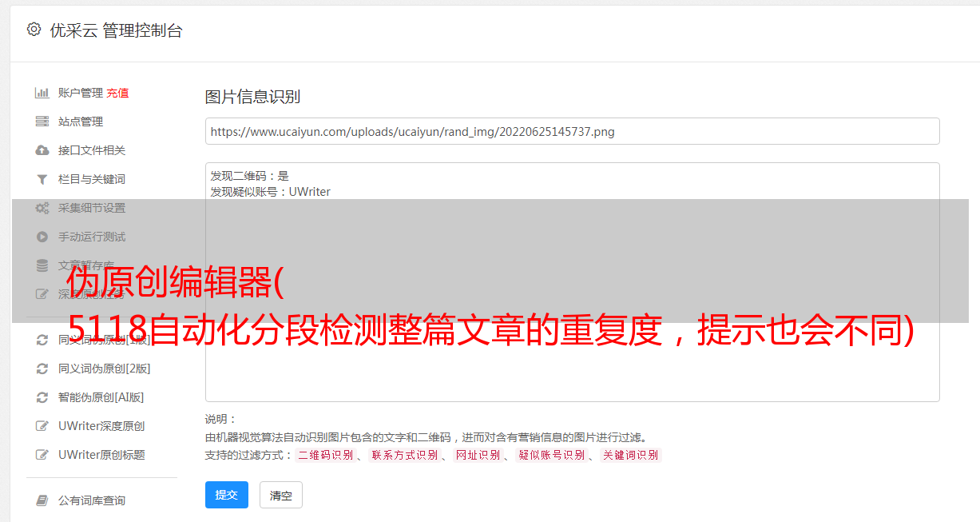Click the 图片信息识别 heading
Screen dimensions: 980x522
252,97
